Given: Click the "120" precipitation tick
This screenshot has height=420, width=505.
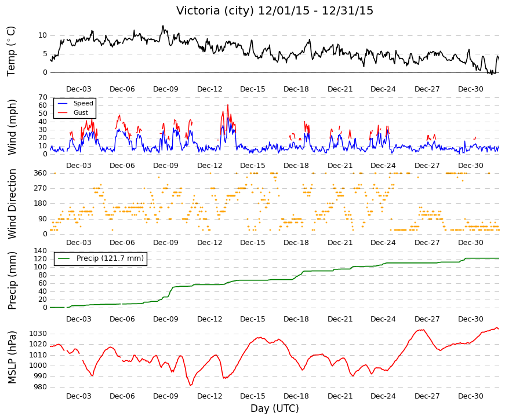Looking at the screenshot, I should [x=41, y=259].
